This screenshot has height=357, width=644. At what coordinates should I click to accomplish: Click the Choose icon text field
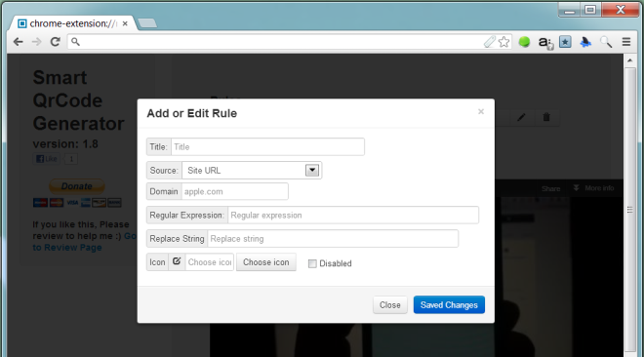pos(210,262)
